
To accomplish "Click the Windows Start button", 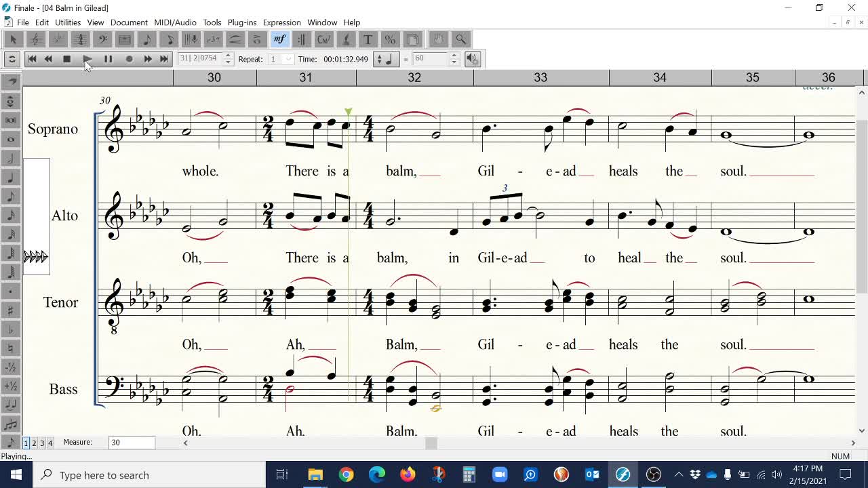I will [x=16, y=474].
